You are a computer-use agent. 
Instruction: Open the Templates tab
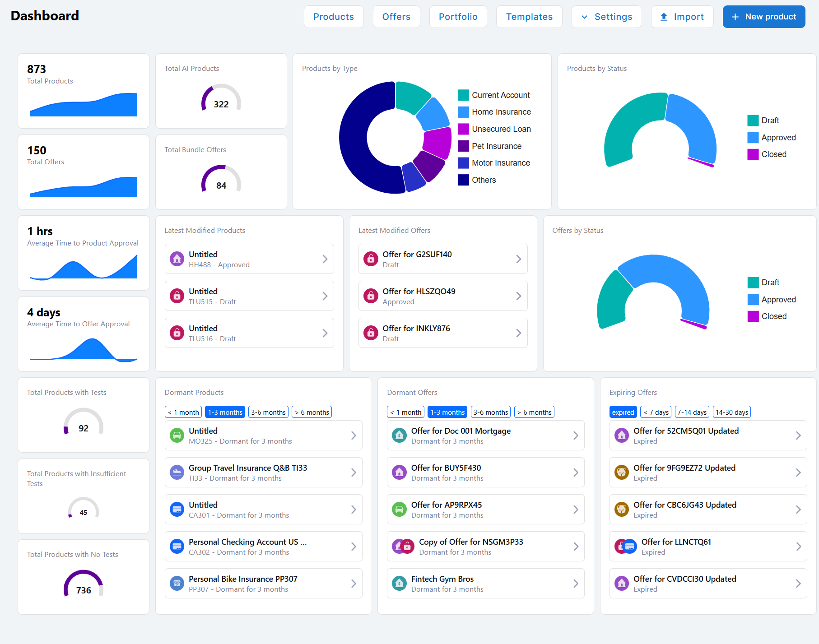tap(529, 17)
